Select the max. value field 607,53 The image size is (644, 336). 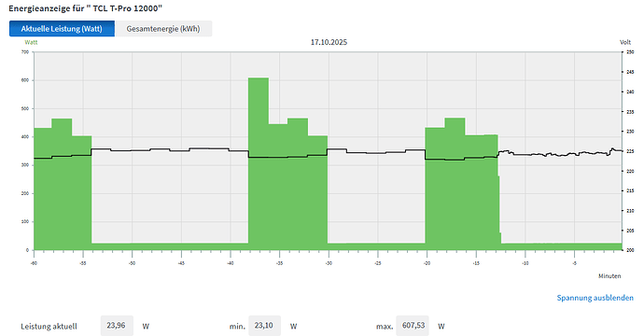[413, 326]
